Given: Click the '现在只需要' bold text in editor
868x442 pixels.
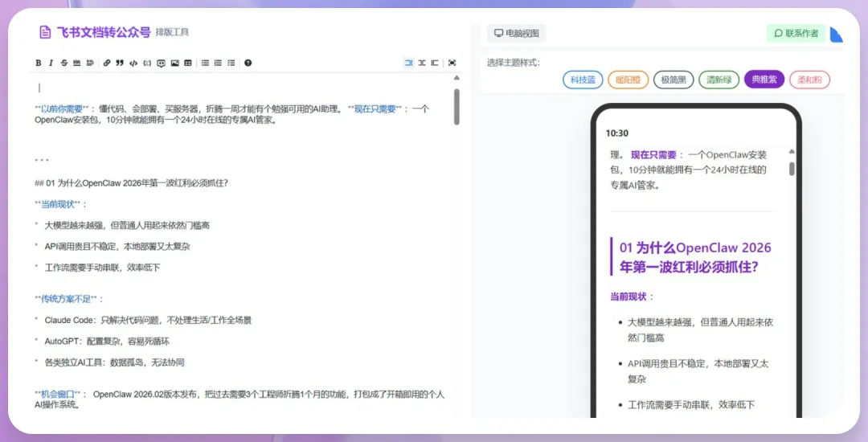Looking at the screenshot, I should point(375,109).
